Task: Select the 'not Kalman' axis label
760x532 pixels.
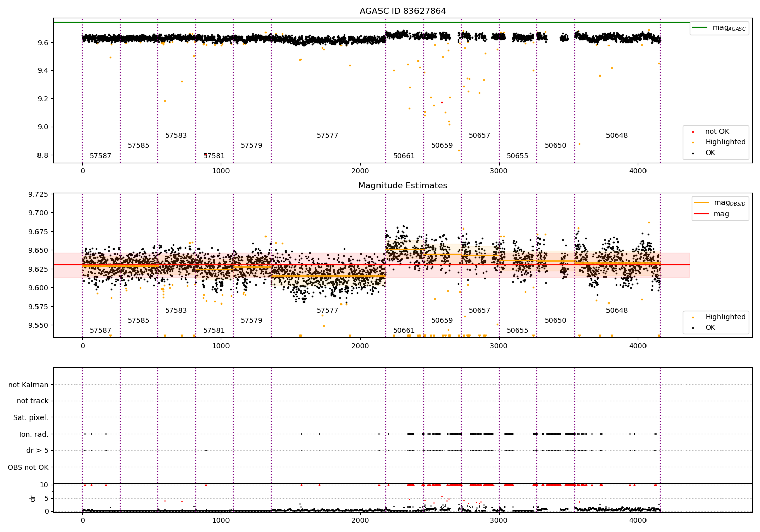Action: pyautogui.click(x=28, y=385)
